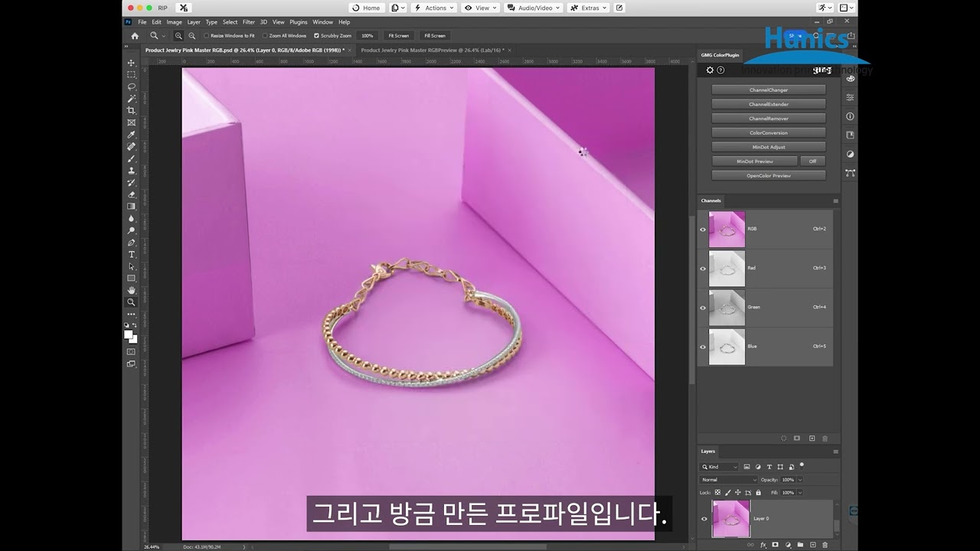The image size is (980, 551).
Task: Select the Frame tool
Action: 131,122
